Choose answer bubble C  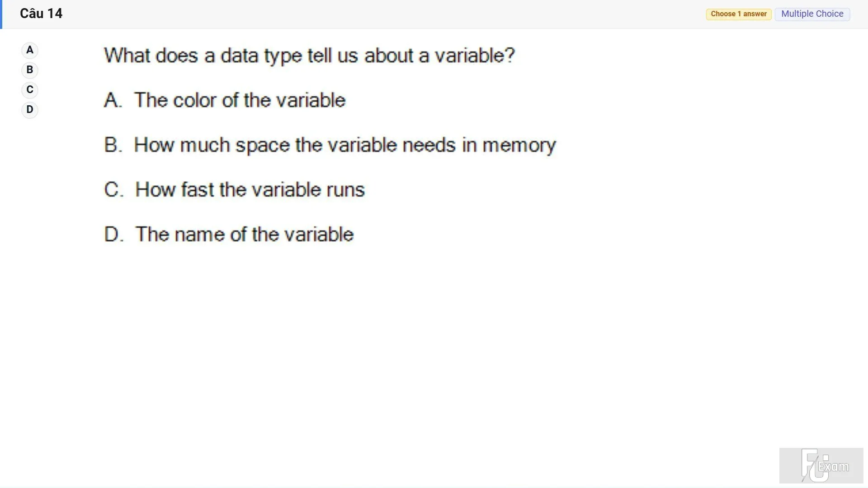coord(30,90)
